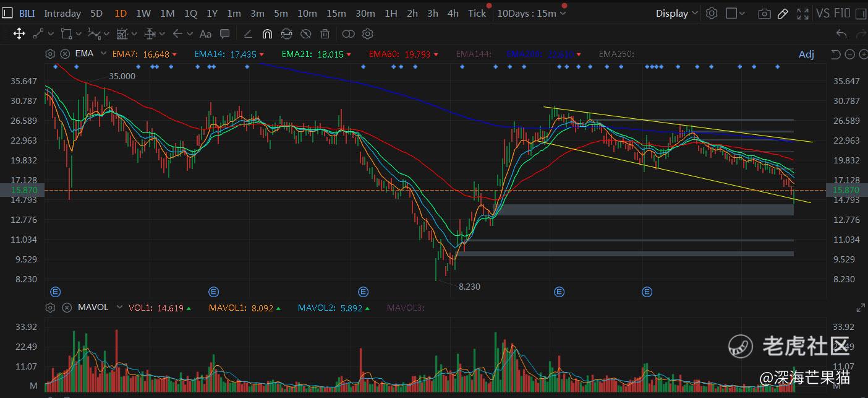The image size is (868, 398).
Task: Open drawing toolbar settings gear
Action: coord(368,34)
